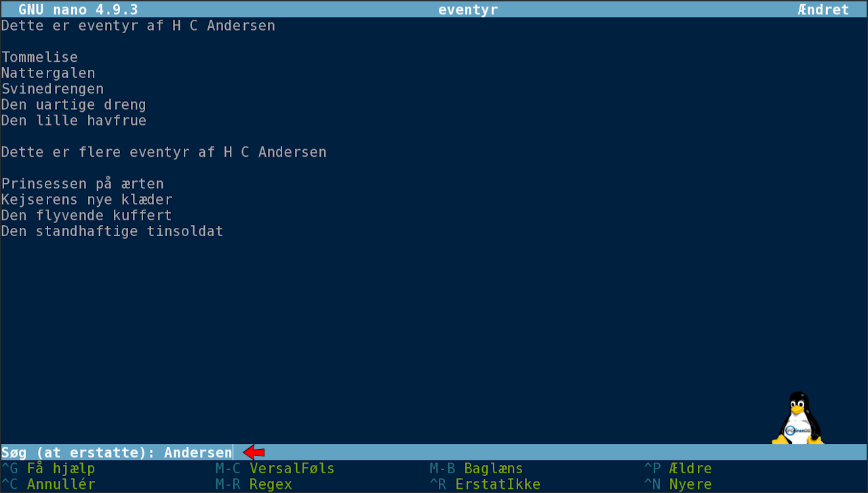Click the Tux penguin logo
Screen dimensions: 868x493
click(x=799, y=418)
